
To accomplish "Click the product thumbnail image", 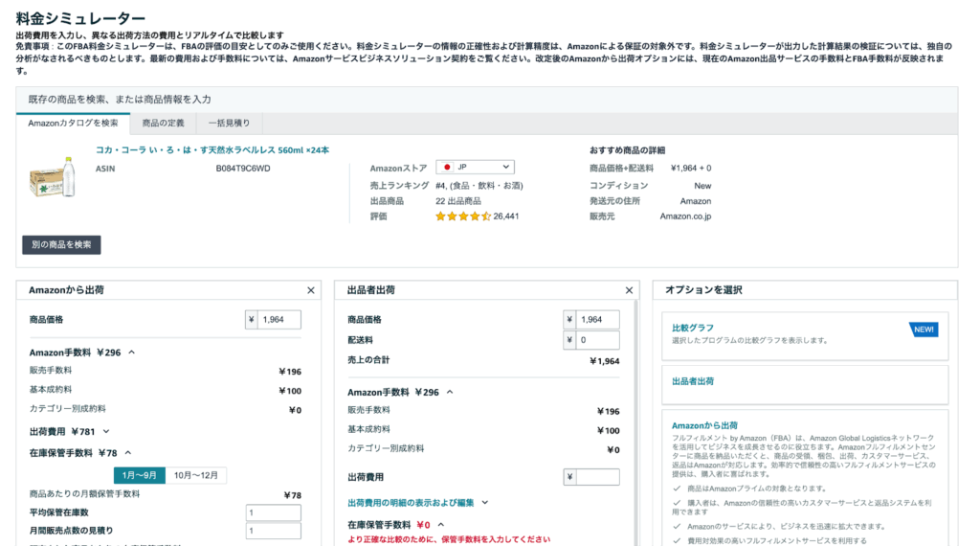I will [x=53, y=177].
